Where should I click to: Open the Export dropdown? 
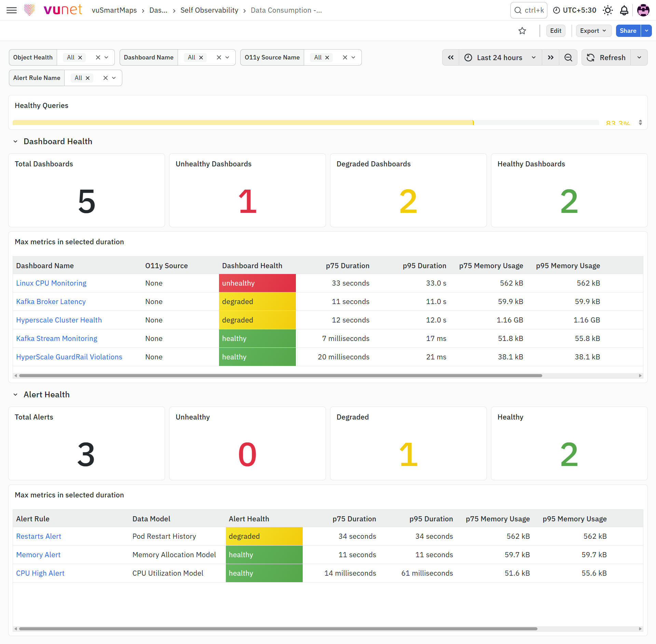(x=593, y=31)
